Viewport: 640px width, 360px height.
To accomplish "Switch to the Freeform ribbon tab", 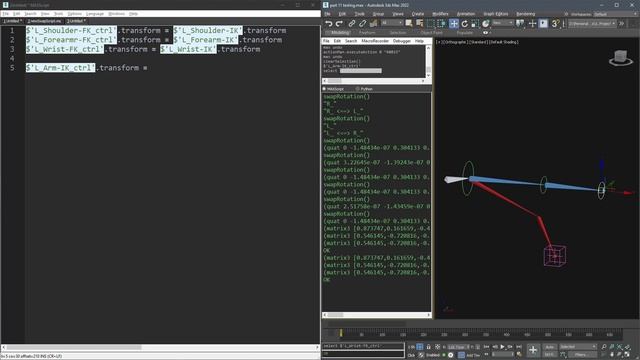I will click(367, 33).
